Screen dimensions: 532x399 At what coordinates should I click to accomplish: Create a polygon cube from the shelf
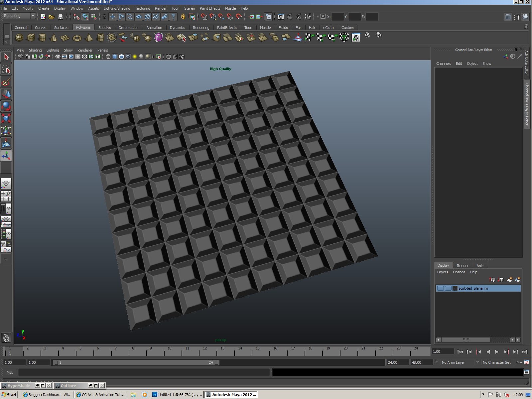[31, 38]
